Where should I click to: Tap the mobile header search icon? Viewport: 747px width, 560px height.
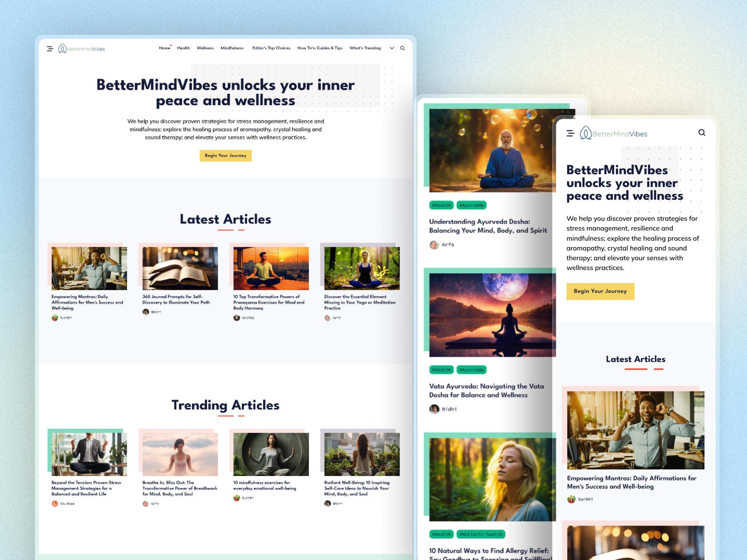click(702, 133)
